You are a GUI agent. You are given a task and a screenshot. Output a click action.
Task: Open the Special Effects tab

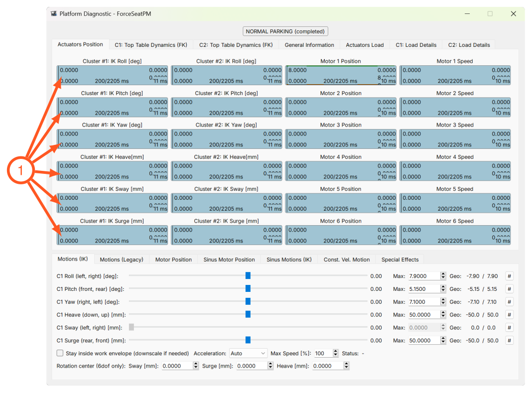click(399, 260)
